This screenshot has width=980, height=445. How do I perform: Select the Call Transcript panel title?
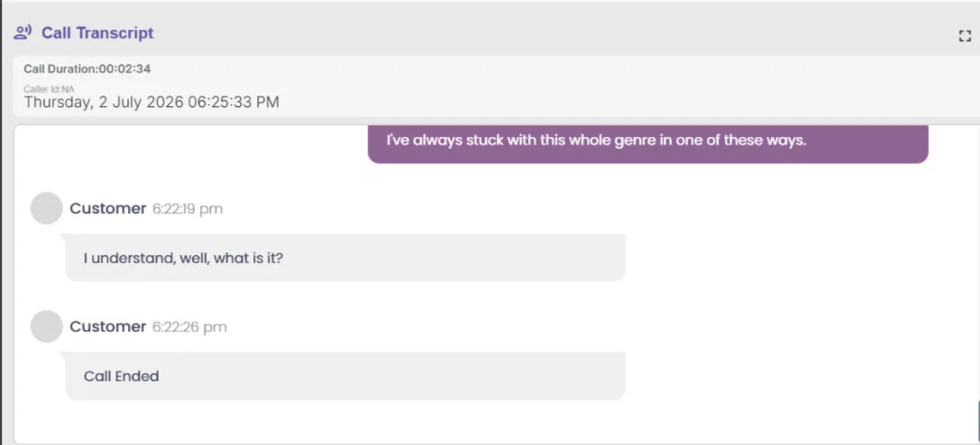tap(97, 33)
